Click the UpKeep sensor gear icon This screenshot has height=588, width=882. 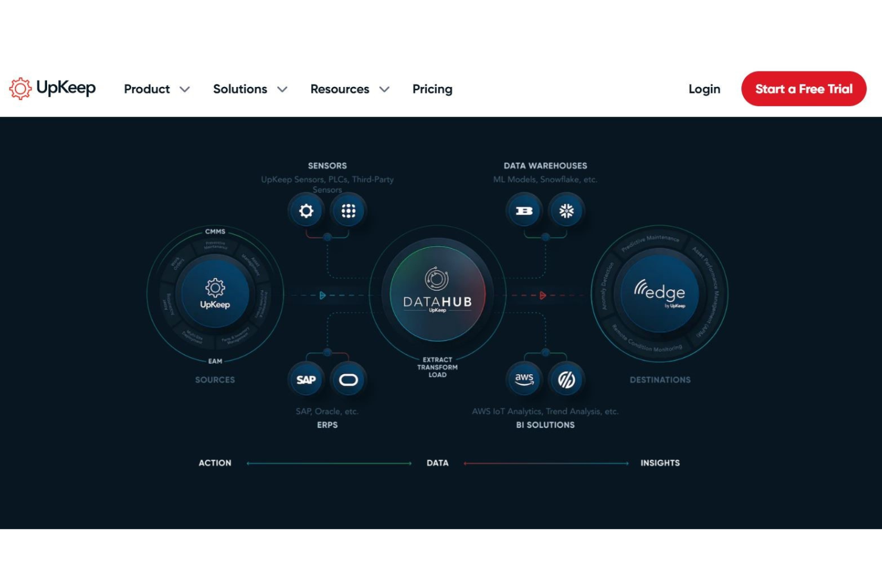pyautogui.click(x=306, y=211)
